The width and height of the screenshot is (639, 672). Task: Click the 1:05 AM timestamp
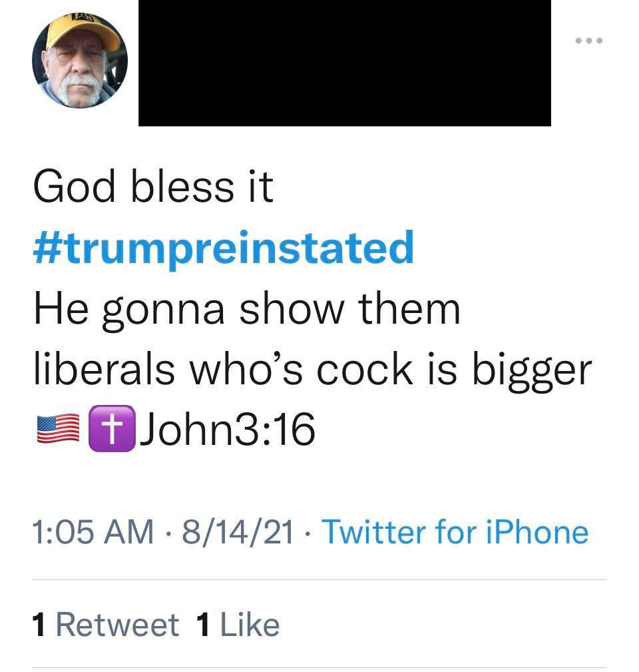click(x=93, y=532)
